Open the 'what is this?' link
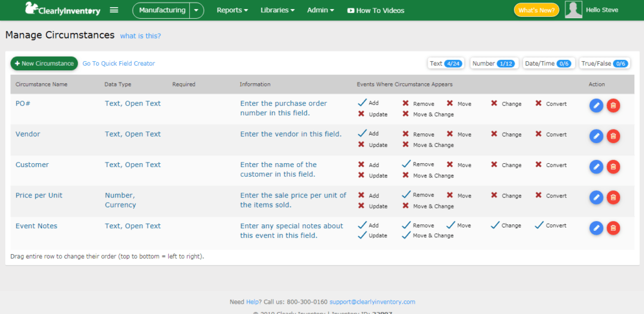 140,36
